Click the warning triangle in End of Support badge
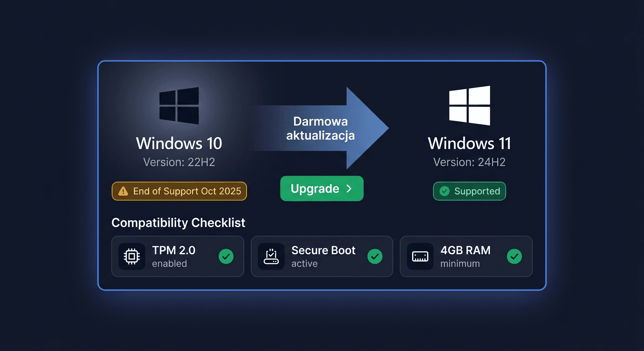 124,191
